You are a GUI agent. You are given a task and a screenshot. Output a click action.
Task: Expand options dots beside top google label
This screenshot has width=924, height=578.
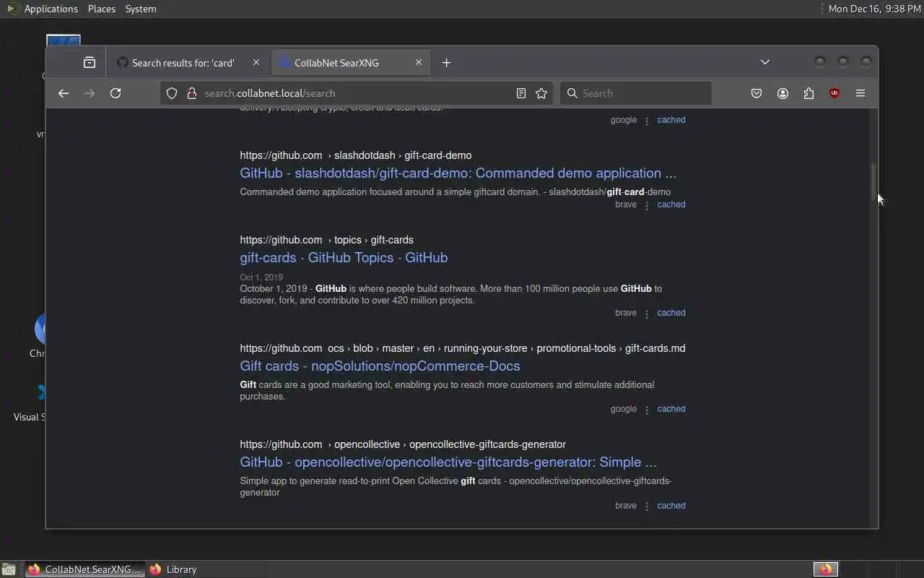click(x=647, y=121)
